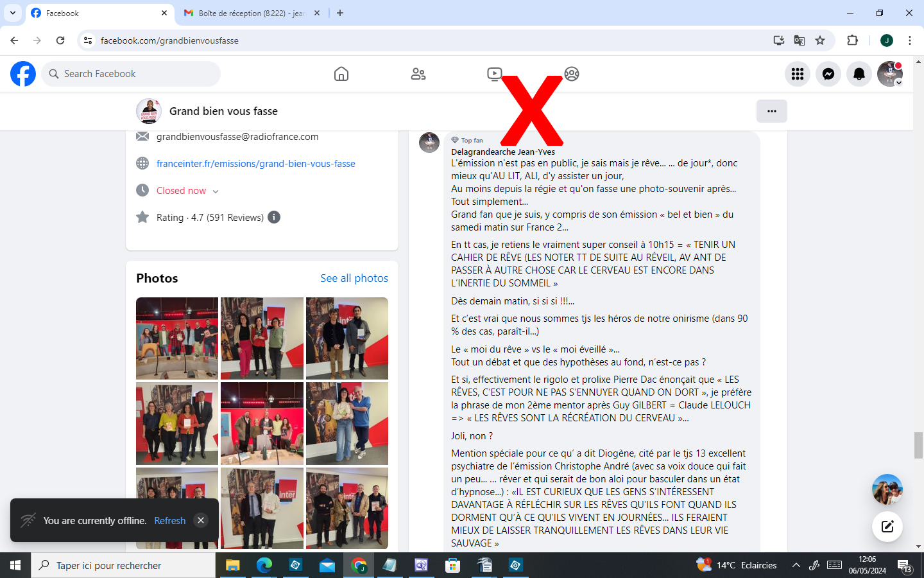Screen dimensions: 924x578
Task: Open the middle photo in top row
Action: coord(262,338)
